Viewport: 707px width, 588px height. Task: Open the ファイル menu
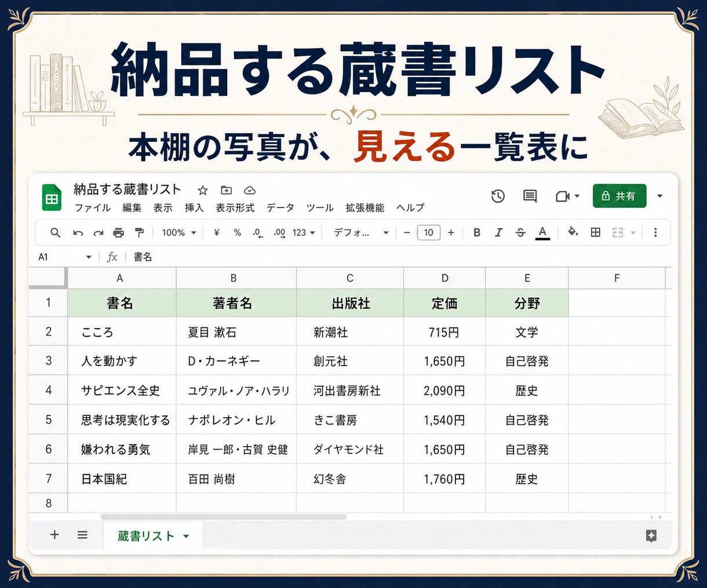(x=92, y=208)
